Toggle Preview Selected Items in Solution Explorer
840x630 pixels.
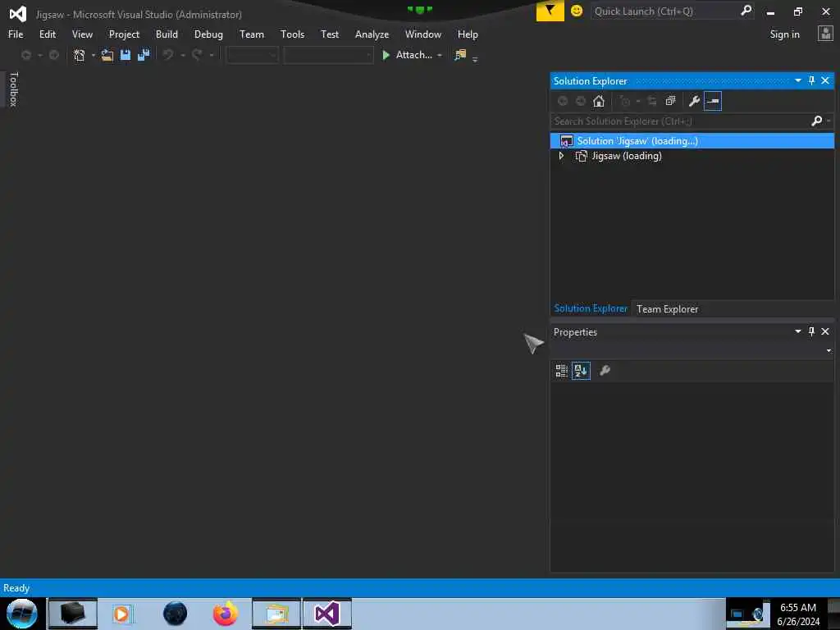(x=713, y=101)
